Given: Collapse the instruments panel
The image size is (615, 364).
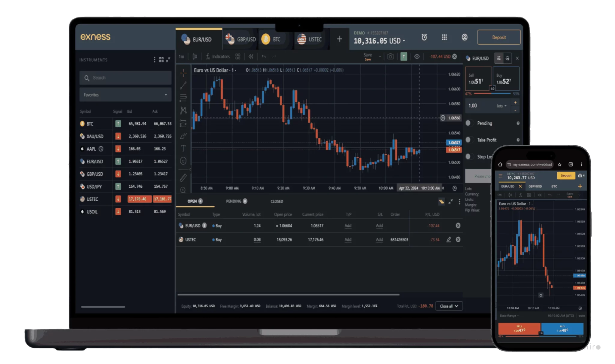Looking at the screenshot, I should tap(168, 59).
